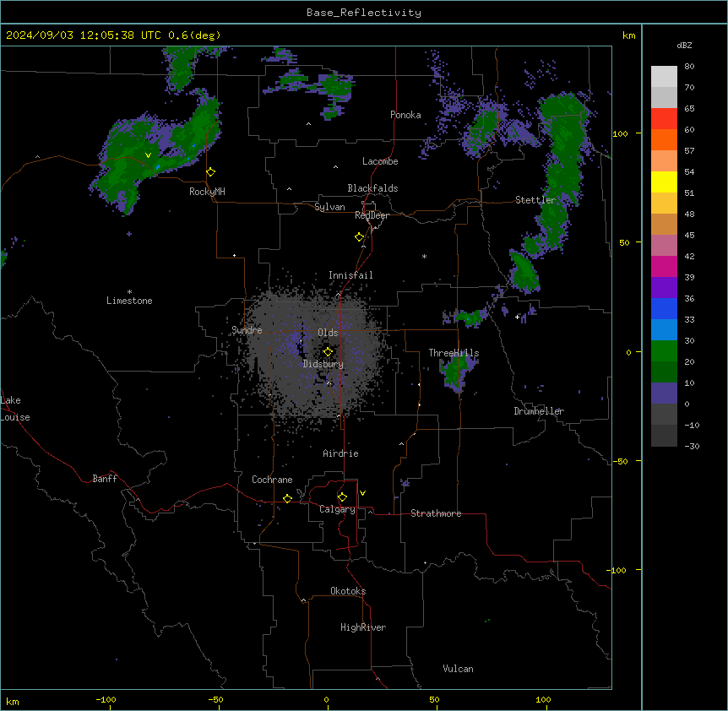
Task: Select the 0 tick label on bottom axis
Action: click(x=326, y=699)
